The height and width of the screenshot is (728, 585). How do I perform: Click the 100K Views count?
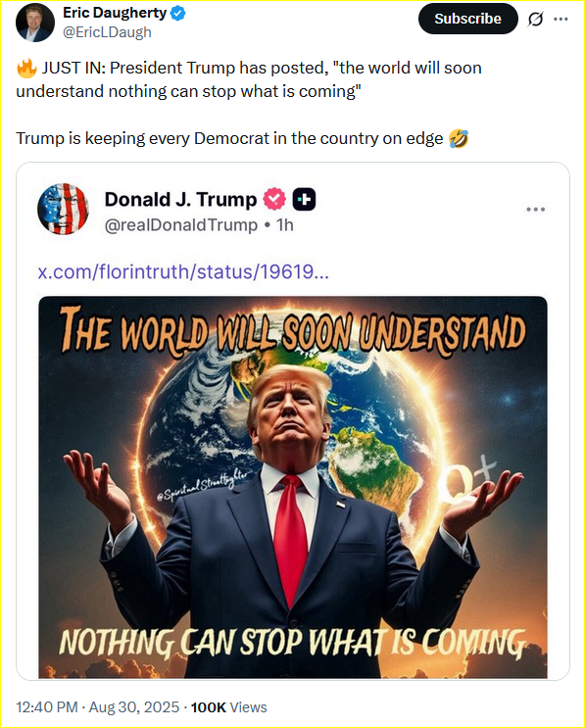point(229,707)
